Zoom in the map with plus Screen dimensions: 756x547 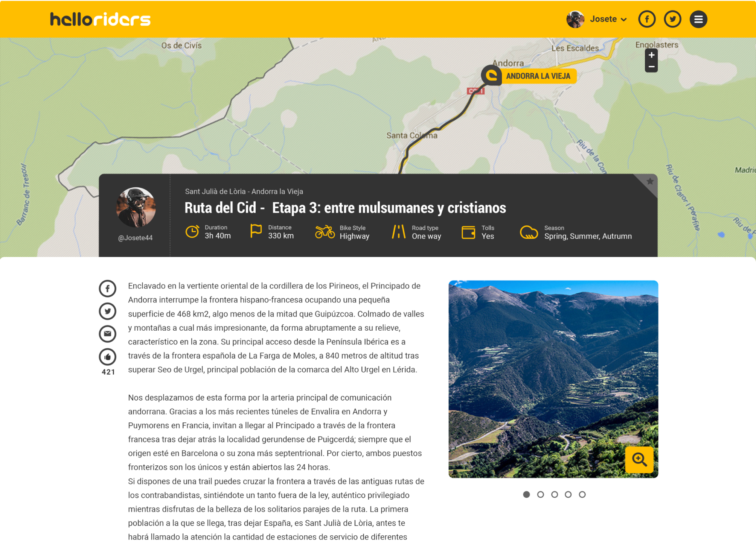click(x=651, y=55)
